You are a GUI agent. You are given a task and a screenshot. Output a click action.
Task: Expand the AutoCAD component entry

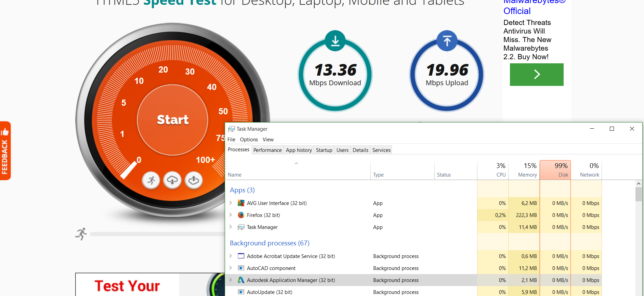point(231,268)
